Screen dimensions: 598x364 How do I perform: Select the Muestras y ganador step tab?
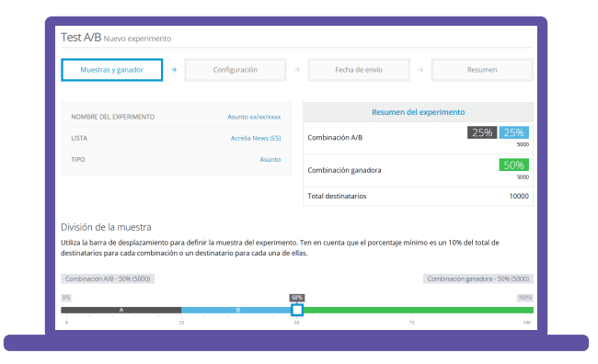111,70
